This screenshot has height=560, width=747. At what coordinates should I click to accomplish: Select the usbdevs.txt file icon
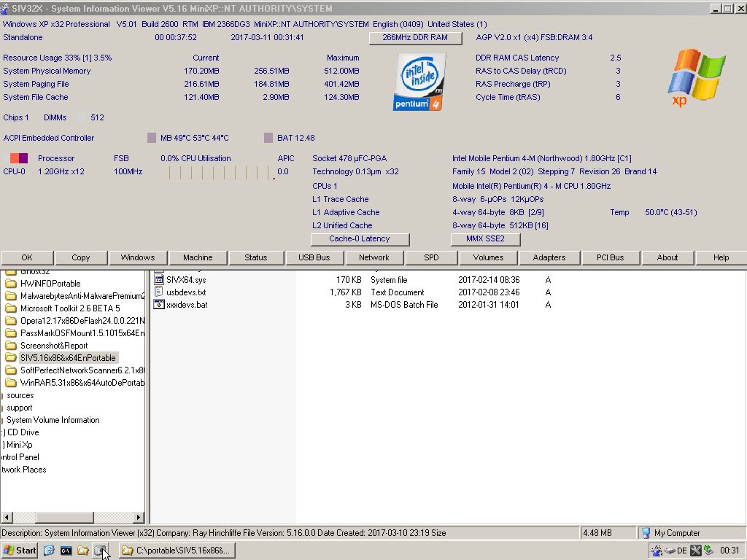pyautogui.click(x=159, y=292)
